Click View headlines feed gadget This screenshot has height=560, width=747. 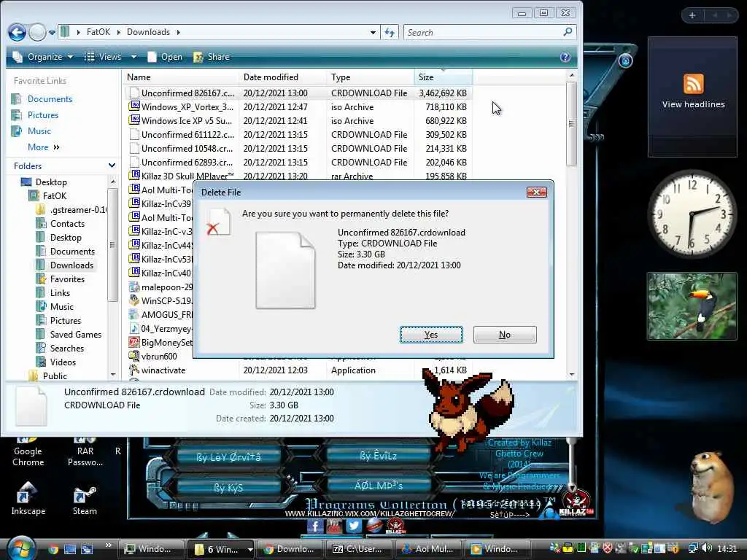click(693, 98)
